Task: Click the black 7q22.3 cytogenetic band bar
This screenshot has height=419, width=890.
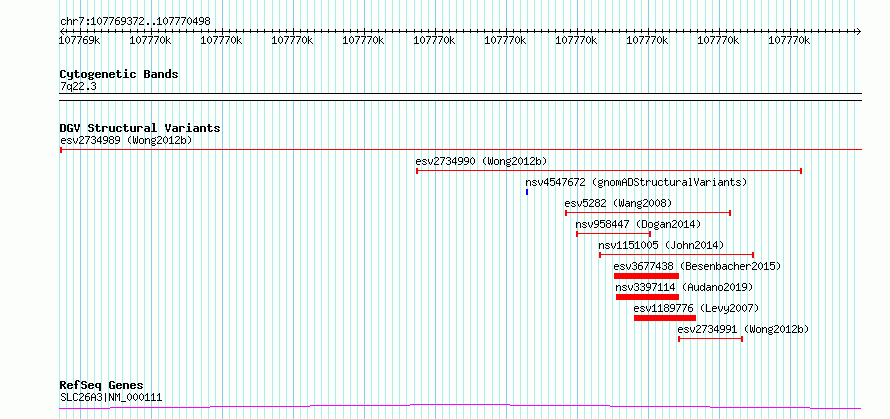Action: (460, 97)
